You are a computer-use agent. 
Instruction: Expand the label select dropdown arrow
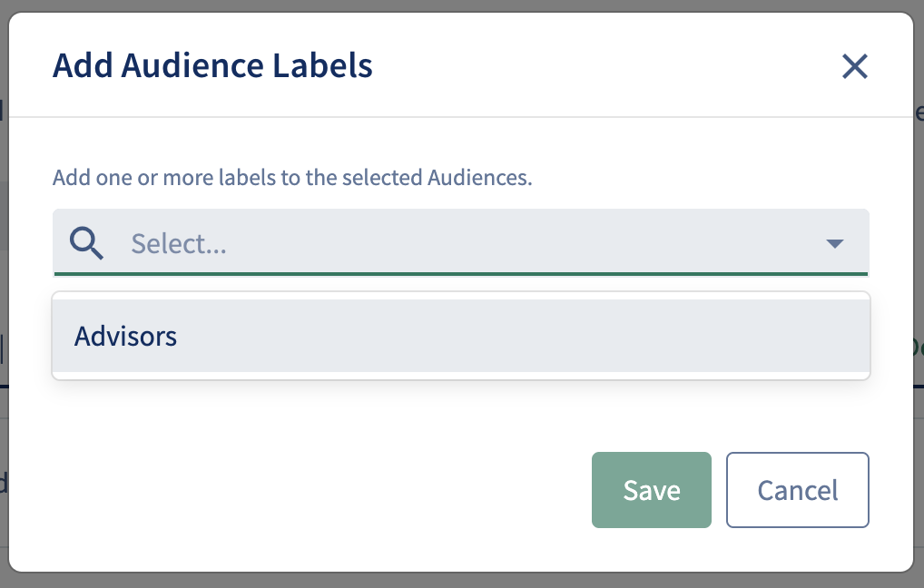pos(834,243)
